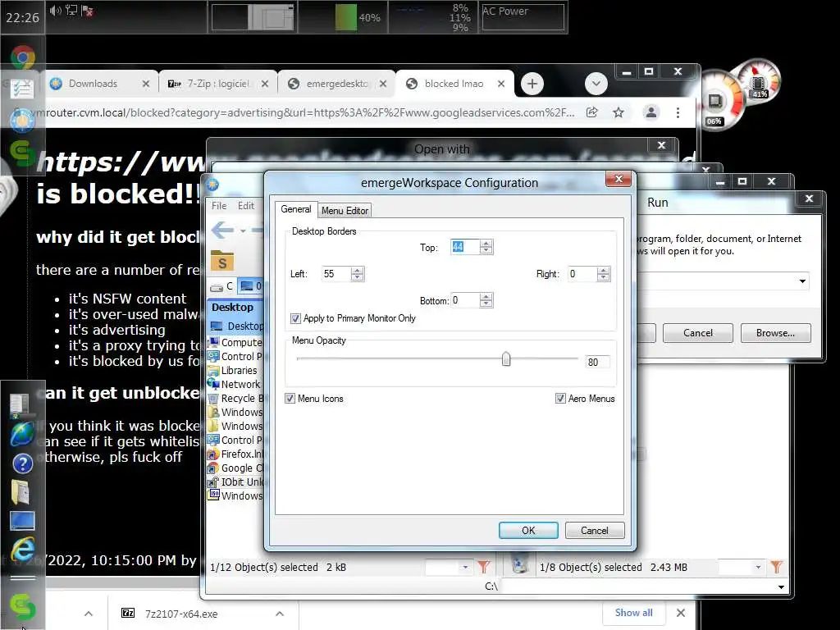Select Network in the file list
The height and width of the screenshot is (630, 840).
tap(240, 384)
